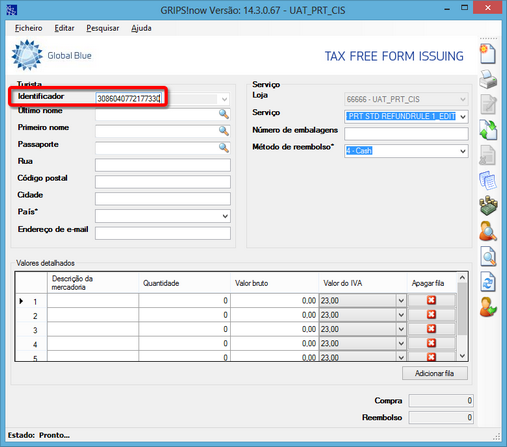Click the refresh document icon in sidebar

[488, 282]
